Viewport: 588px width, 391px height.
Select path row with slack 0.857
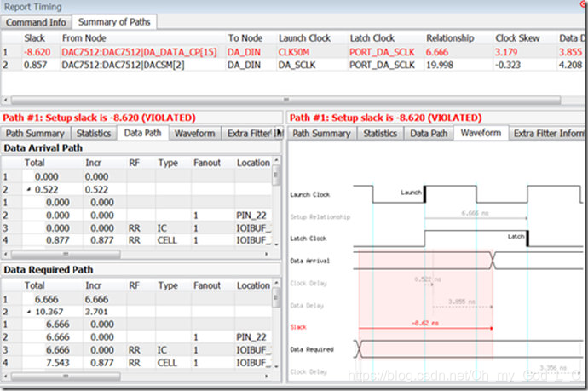292,65
